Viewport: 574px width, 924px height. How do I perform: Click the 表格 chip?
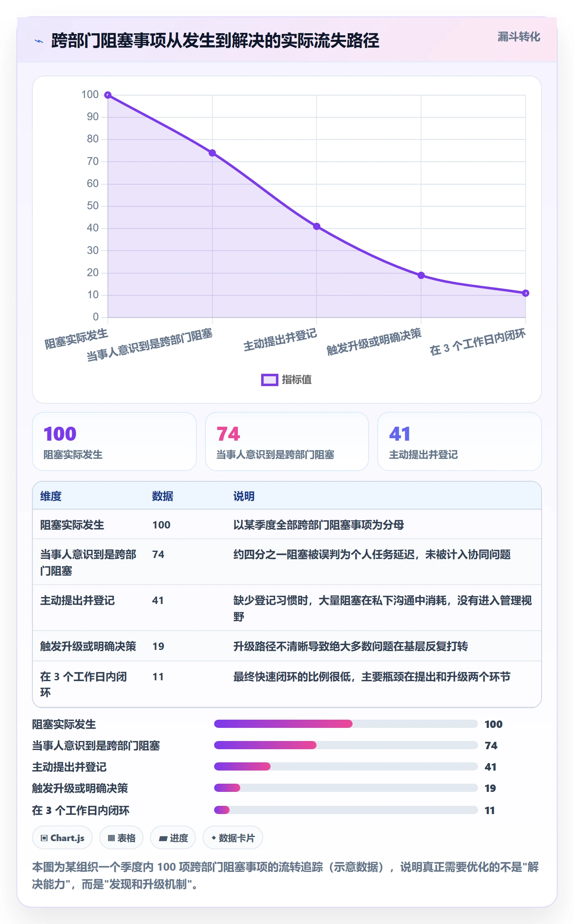pos(121,838)
